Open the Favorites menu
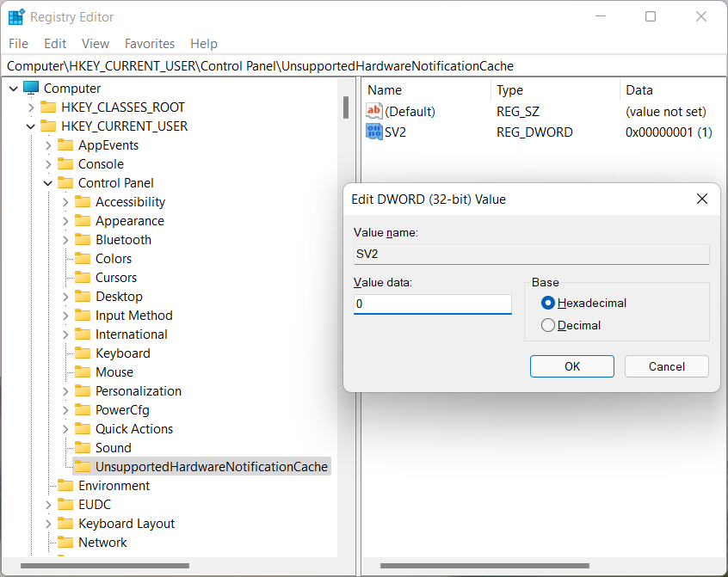The image size is (728, 577). pyautogui.click(x=149, y=43)
